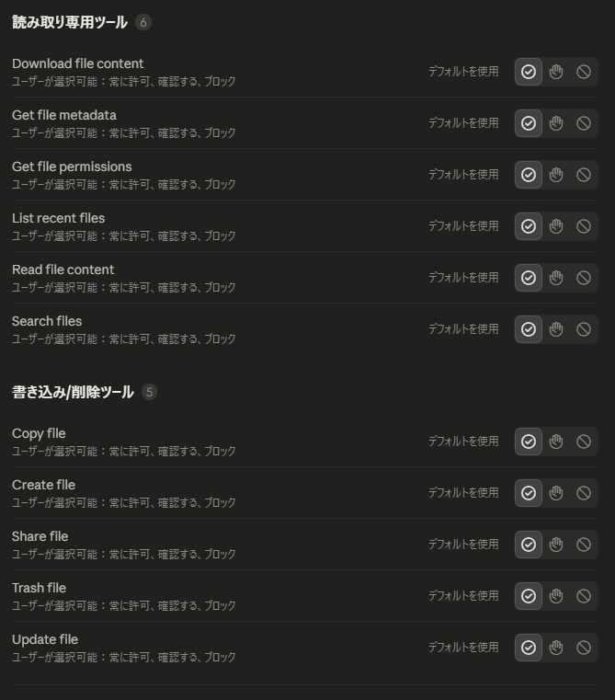Allow Update file with the checkmark icon
615x700 pixels.
point(529,648)
